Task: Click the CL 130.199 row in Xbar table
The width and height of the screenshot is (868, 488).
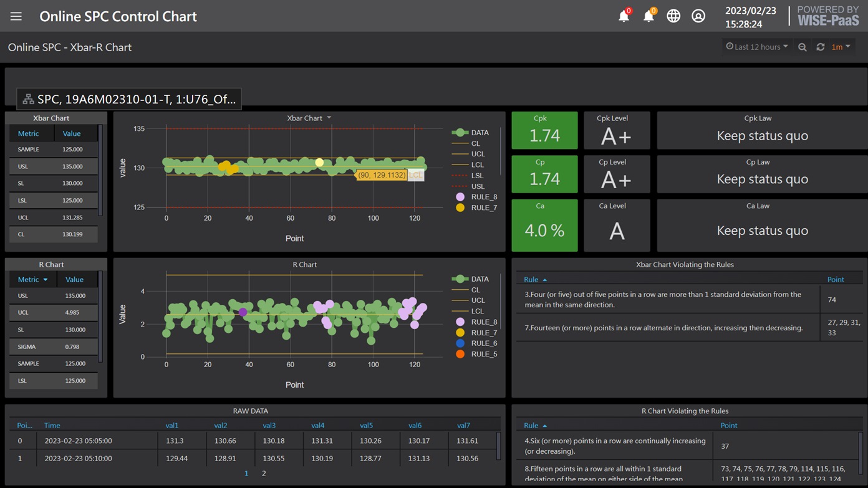Action: point(54,234)
